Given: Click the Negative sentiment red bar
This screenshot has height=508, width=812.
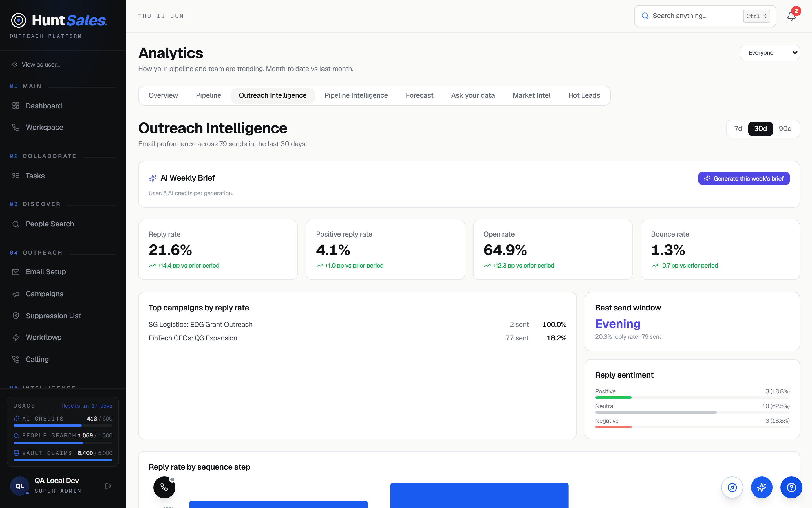Looking at the screenshot, I should point(613,427).
